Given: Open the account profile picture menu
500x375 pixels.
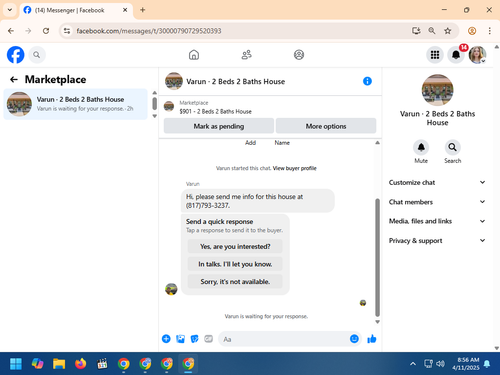Looking at the screenshot, I should coord(477,55).
